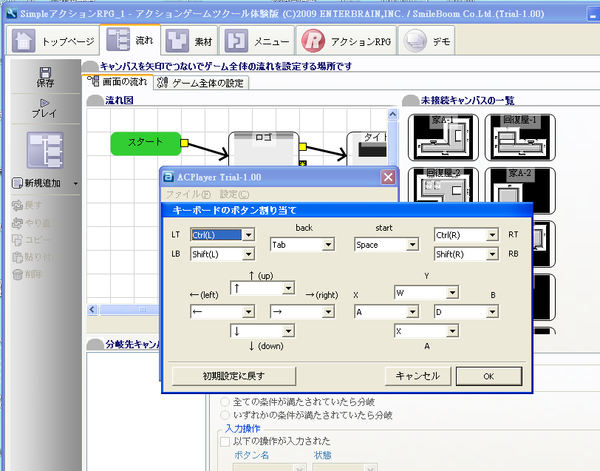Select the green スタート node
600x471 pixels.
tap(146, 143)
